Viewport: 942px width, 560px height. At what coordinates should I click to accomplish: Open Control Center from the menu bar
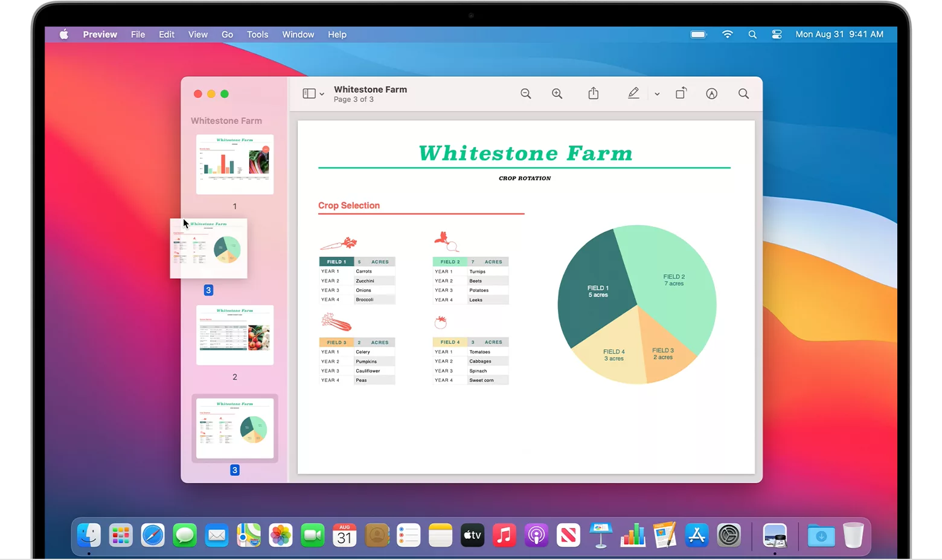tap(777, 34)
